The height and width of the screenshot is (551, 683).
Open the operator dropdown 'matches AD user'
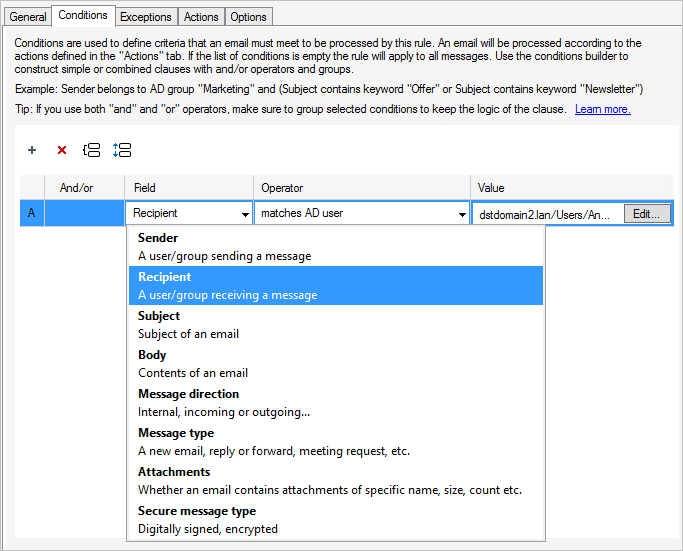362,213
